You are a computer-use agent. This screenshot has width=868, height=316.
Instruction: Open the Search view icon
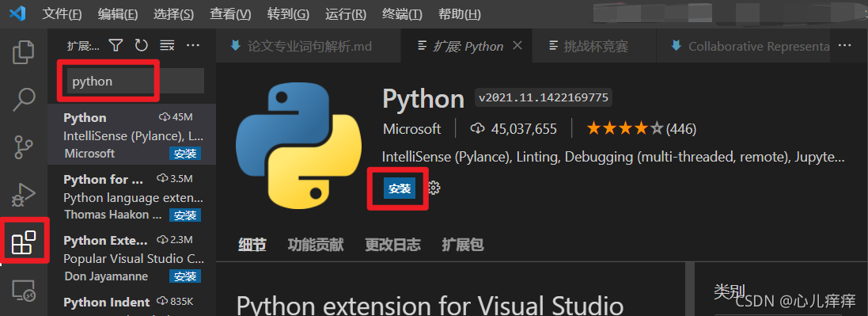coord(24,100)
